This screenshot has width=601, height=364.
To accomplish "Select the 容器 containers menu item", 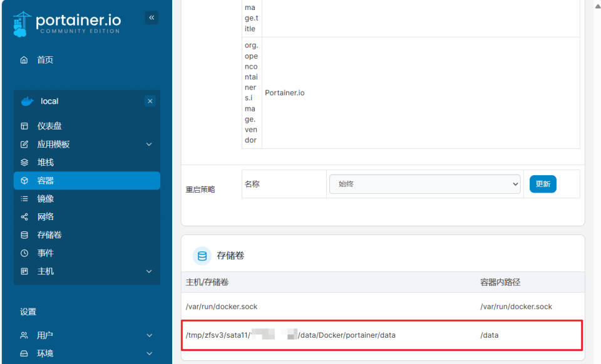I will pos(87,181).
